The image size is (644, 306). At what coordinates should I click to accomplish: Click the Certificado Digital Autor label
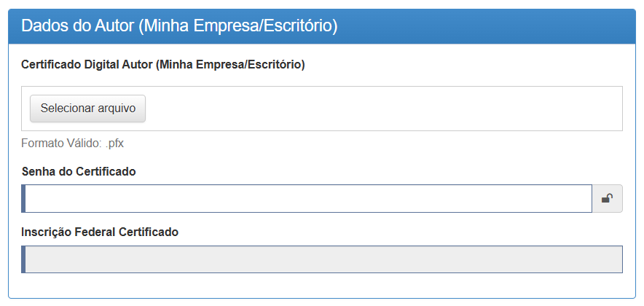164,65
